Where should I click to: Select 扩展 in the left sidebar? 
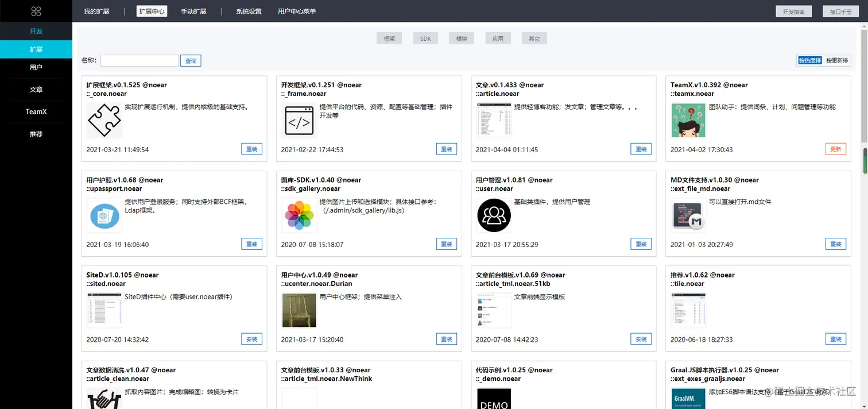tap(36, 49)
